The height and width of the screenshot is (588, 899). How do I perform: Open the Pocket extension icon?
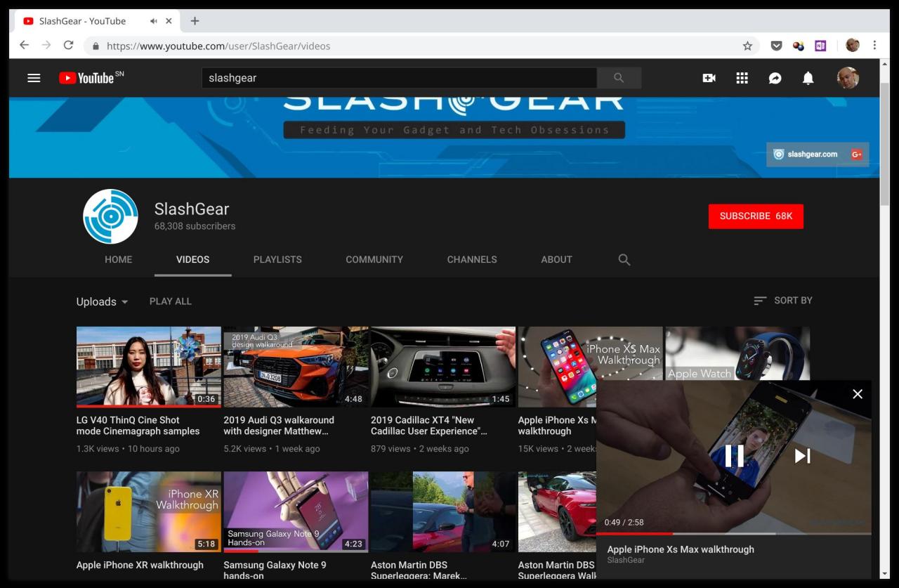776,46
